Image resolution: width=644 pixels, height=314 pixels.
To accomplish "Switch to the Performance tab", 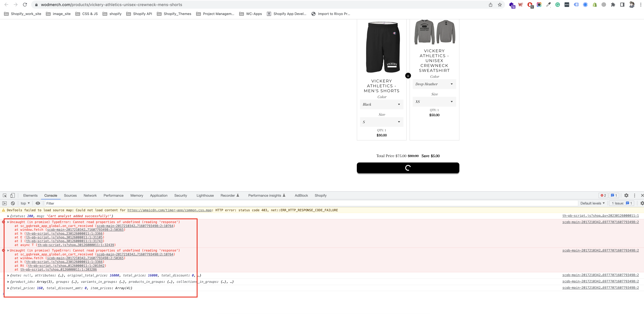I will click(x=114, y=195).
